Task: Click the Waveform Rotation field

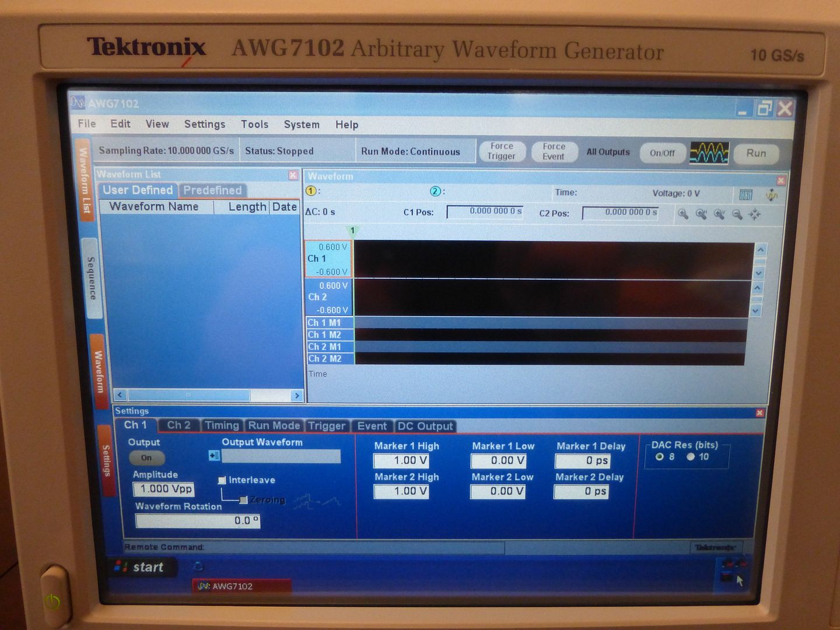Action: click(x=198, y=520)
